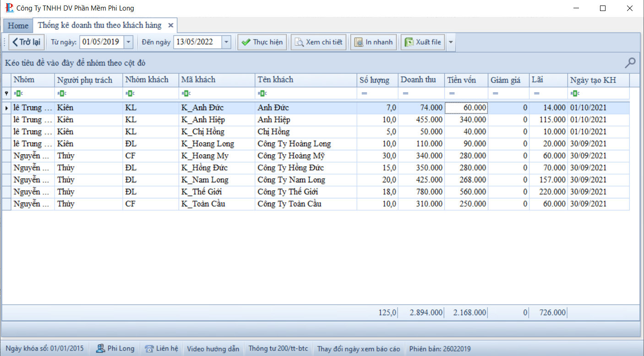This screenshot has width=644, height=356.
Task: Click the Đến ngày date field 13/05/2022
Action: pyautogui.click(x=198, y=42)
